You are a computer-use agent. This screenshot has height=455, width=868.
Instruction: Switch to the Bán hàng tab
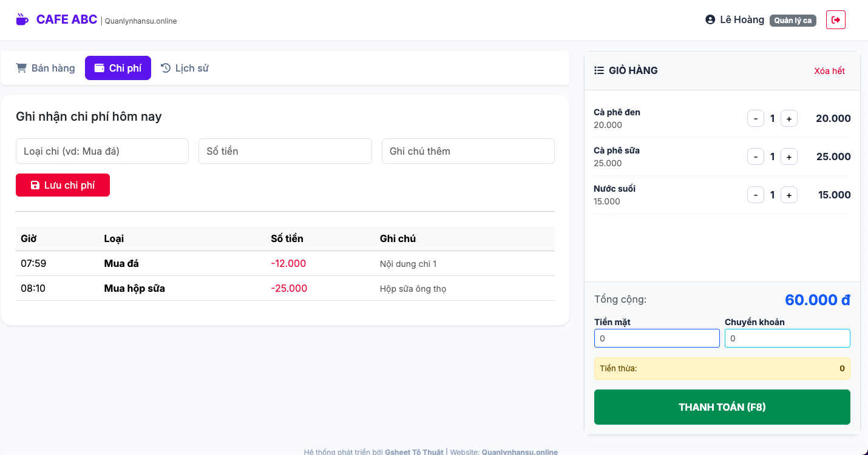tap(45, 67)
